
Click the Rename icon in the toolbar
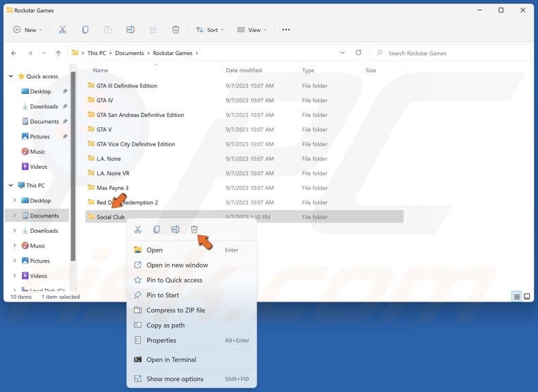pos(130,30)
